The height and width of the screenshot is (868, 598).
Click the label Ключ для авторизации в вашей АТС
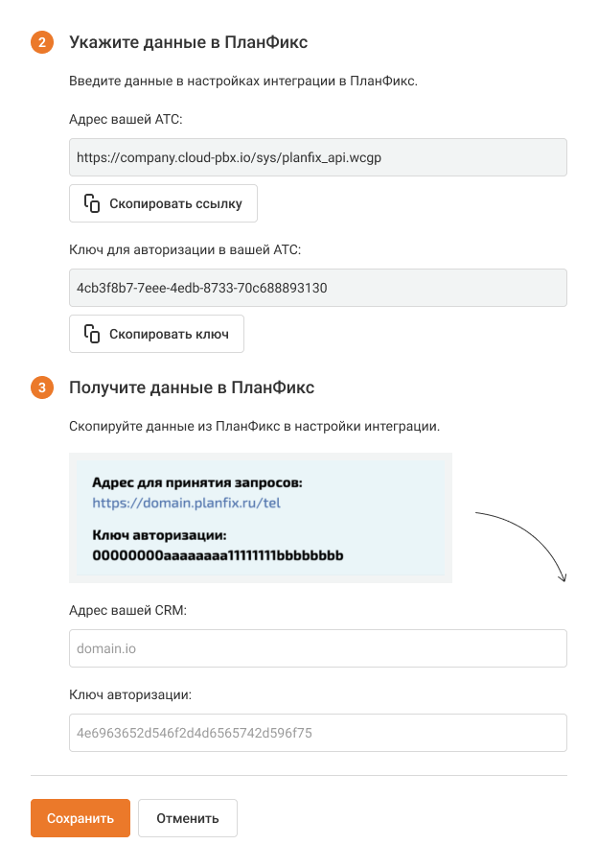pyautogui.click(x=186, y=249)
